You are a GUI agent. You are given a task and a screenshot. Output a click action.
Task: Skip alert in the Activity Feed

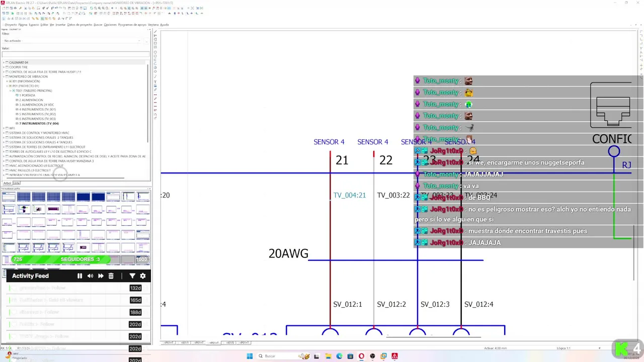click(x=101, y=276)
